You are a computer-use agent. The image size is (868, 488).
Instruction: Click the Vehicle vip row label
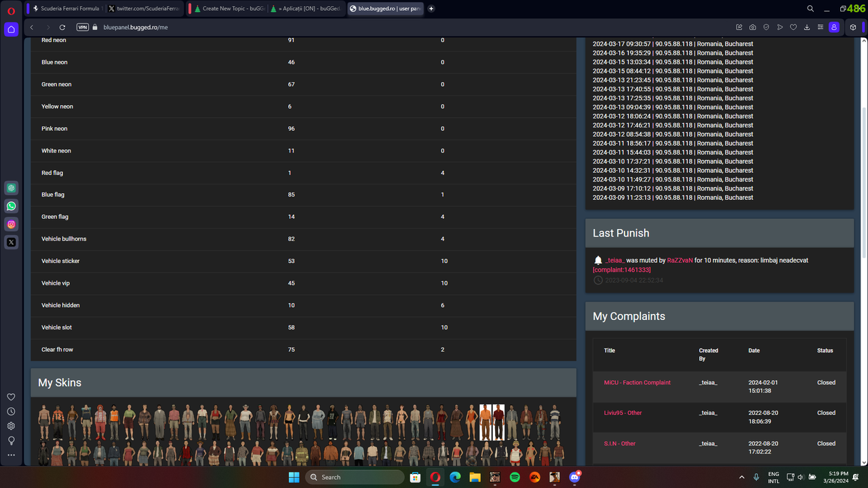pyautogui.click(x=56, y=283)
